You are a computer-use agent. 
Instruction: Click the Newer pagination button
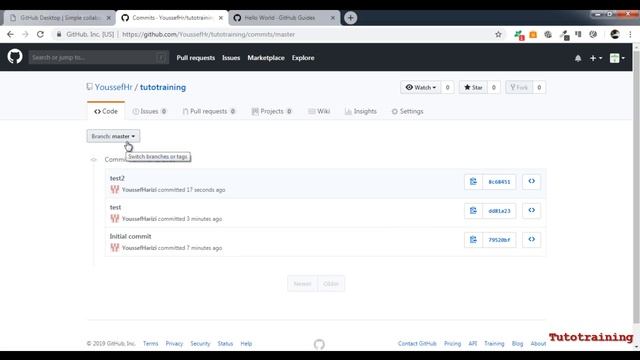pos(302,284)
